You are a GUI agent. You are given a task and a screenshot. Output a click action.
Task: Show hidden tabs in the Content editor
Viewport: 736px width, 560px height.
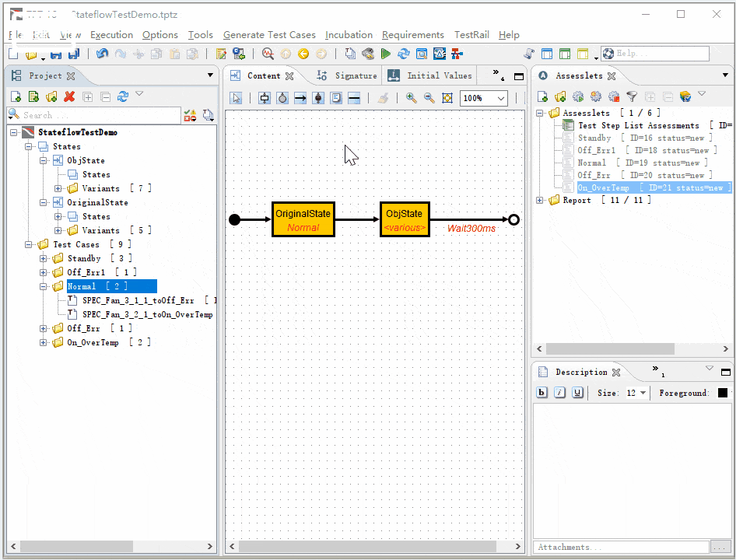point(498,74)
